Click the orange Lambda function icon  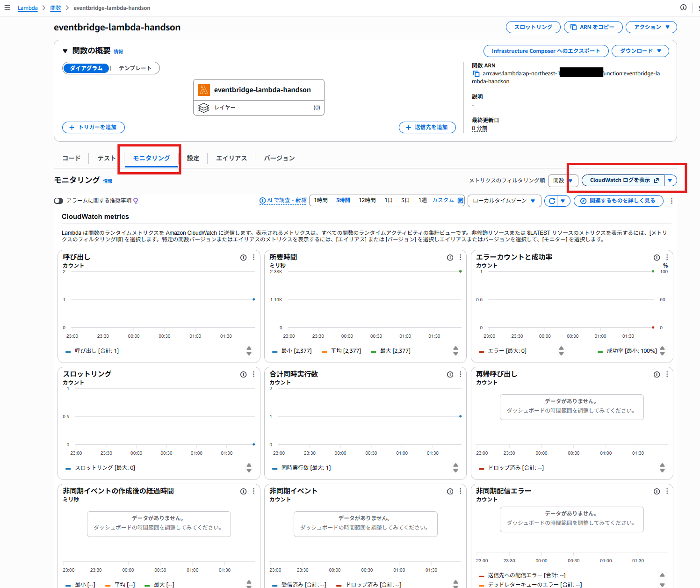[204, 90]
